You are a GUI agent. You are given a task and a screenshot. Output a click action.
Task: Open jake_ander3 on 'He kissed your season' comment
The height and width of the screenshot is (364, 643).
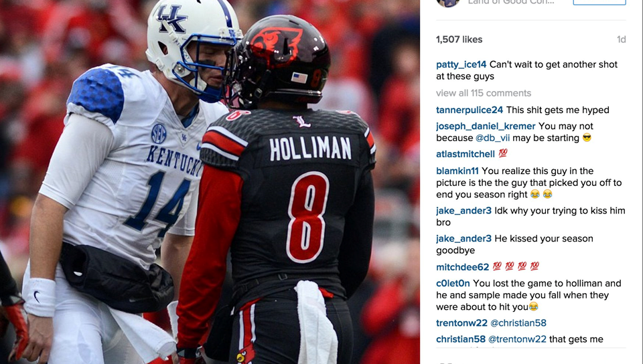463,238
